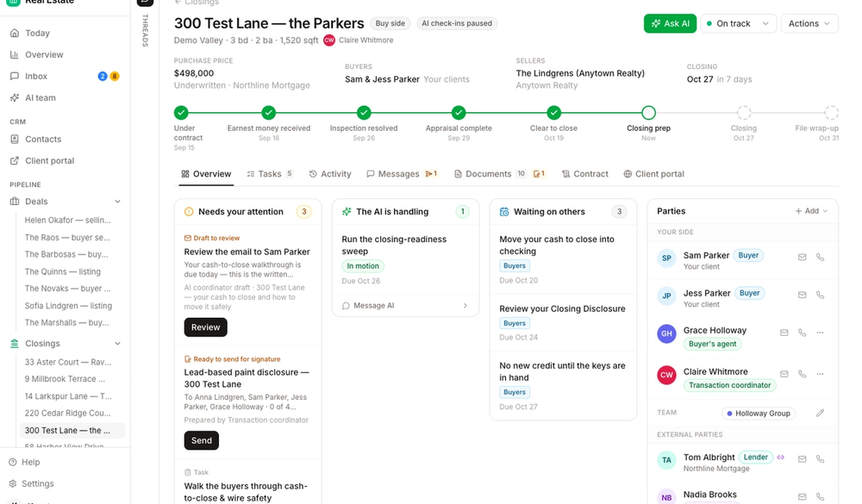The image size is (862, 504).
Task: Click the green Ask AI button
Action: coord(670,23)
